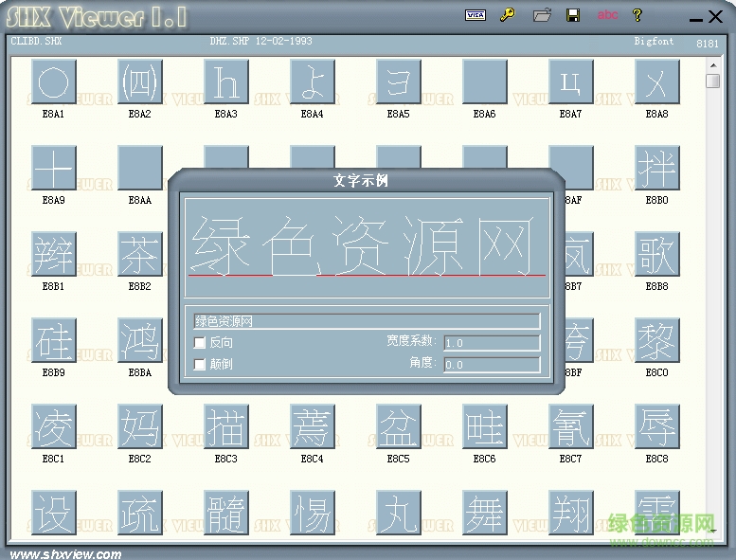Select glyph tile E8C4
This screenshot has height=560, width=736.
coord(313,426)
